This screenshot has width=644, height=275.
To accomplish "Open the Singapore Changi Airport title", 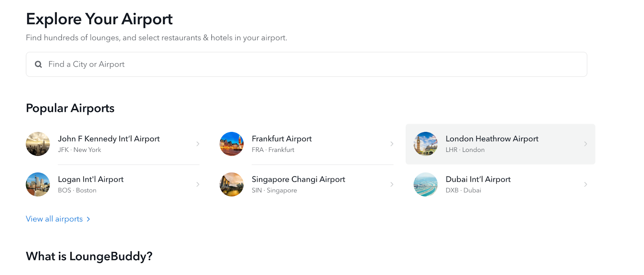I will [298, 179].
